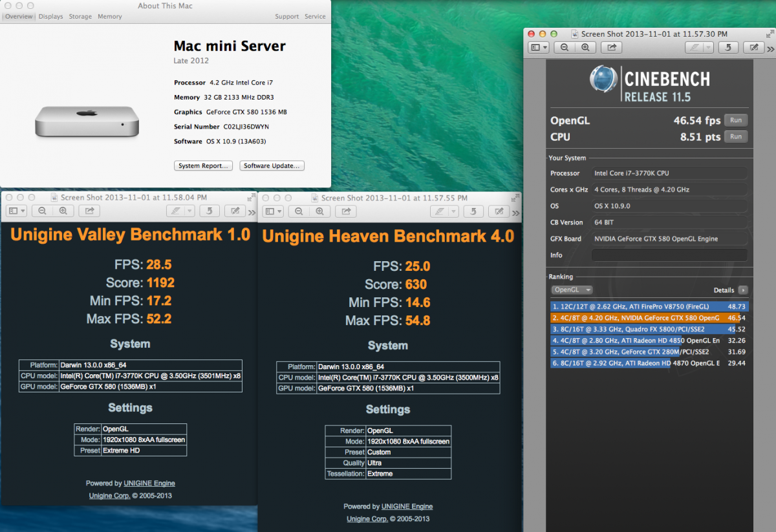Expand the Details arrow in Cinebench Ranking

pos(743,290)
